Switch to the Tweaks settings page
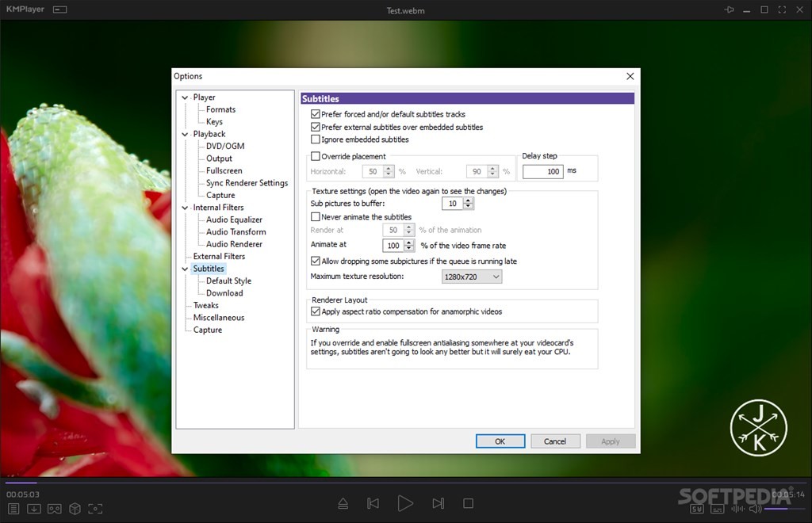 pos(205,305)
